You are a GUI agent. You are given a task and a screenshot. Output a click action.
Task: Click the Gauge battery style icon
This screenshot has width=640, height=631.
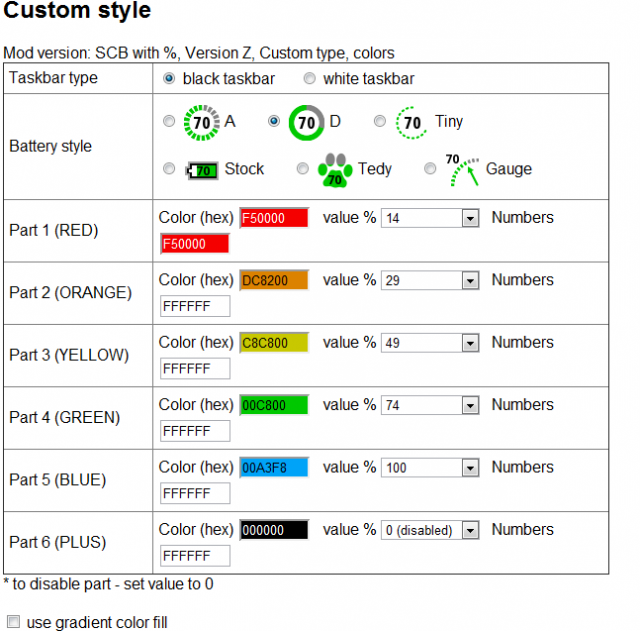point(461,170)
